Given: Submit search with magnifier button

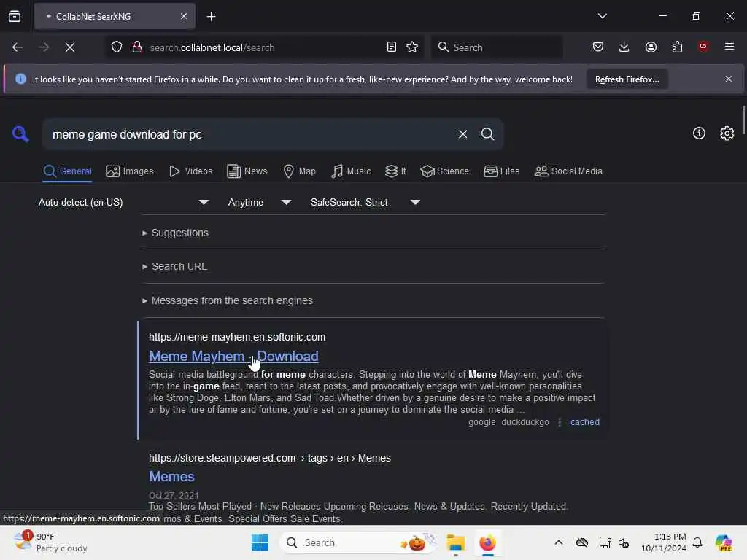Looking at the screenshot, I should 487,134.
